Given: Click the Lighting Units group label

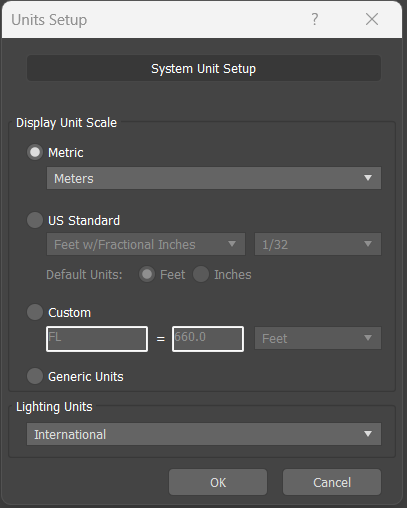Looking at the screenshot, I should click(54, 407).
